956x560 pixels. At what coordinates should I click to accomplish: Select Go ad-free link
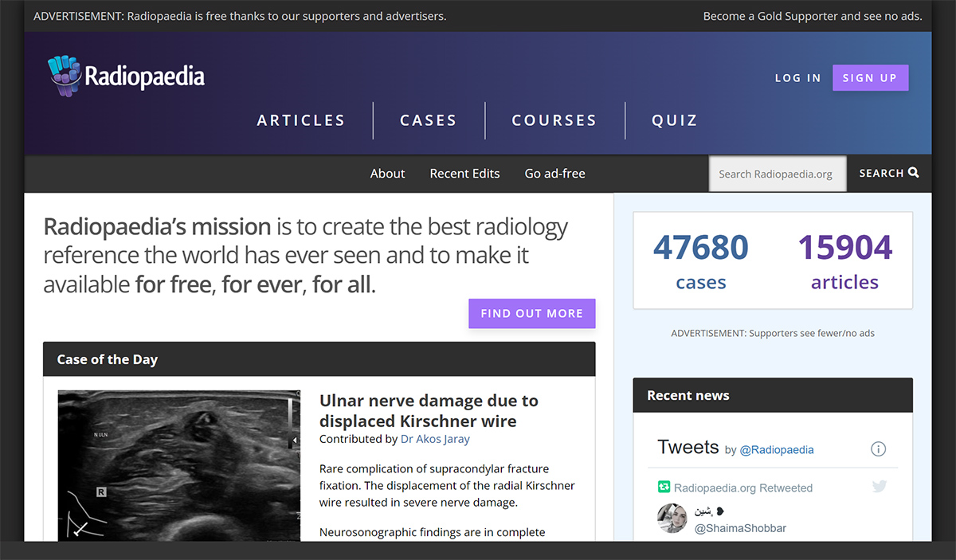click(x=554, y=174)
